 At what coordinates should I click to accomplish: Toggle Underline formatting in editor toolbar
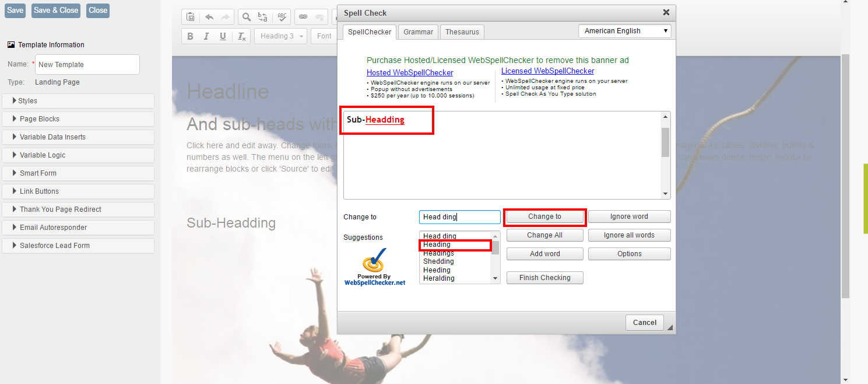[x=223, y=36]
